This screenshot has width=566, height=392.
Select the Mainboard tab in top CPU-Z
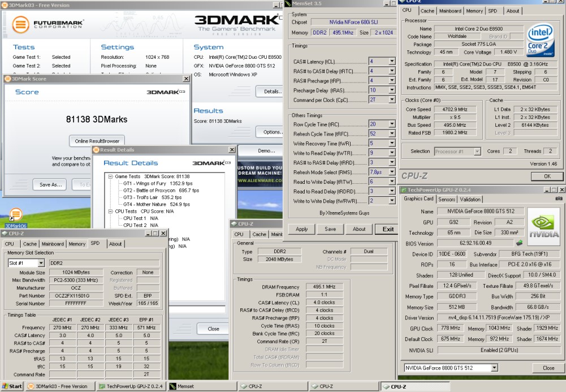(x=450, y=11)
